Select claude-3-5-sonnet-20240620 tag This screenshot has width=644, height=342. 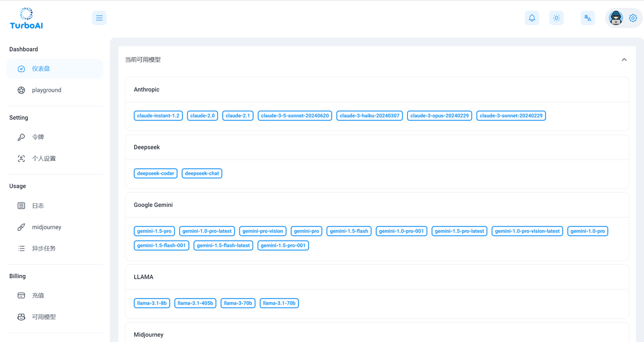295,116
